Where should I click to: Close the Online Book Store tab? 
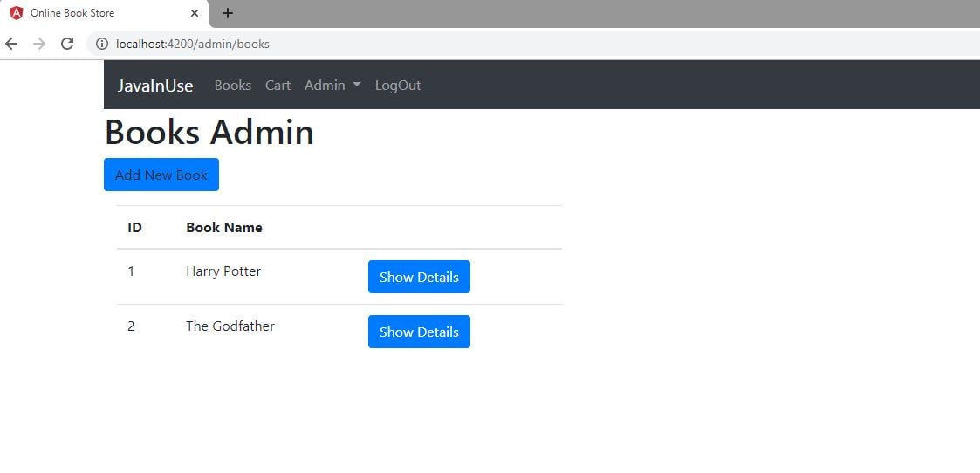click(195, 13)
